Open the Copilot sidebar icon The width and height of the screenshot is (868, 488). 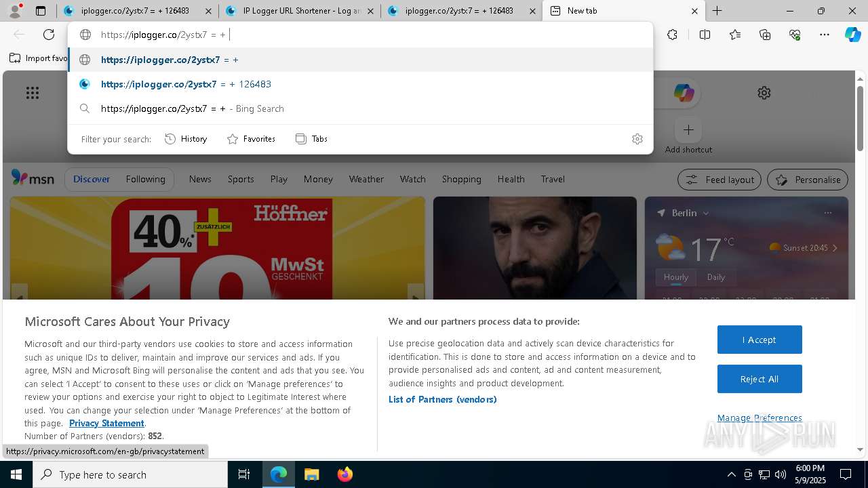[x=852, y=35]
